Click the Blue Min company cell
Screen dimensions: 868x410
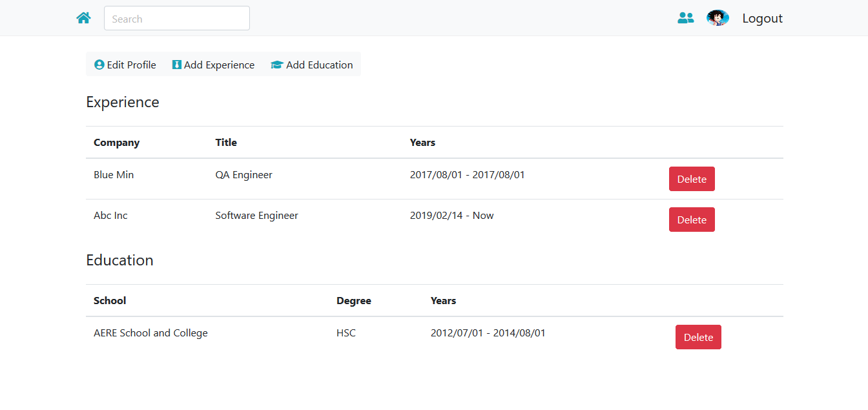(x=114, y=175)
